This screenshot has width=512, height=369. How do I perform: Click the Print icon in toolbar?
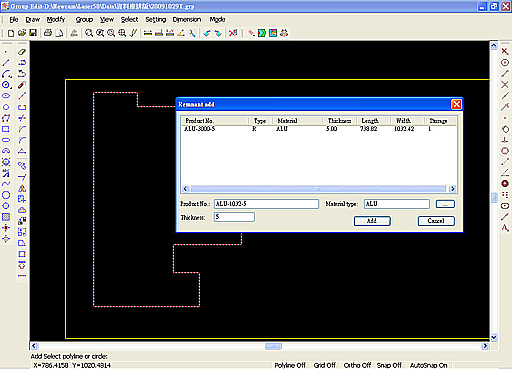click(48, 33)
